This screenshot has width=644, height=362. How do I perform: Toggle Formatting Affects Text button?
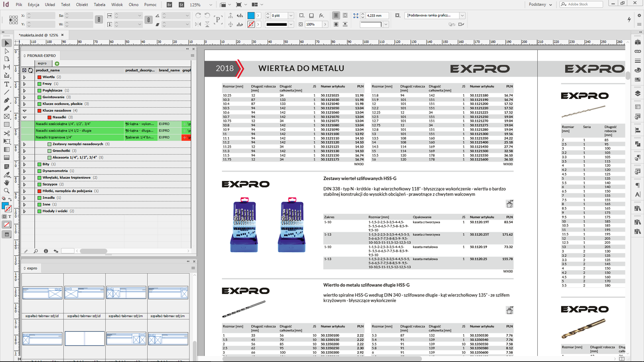point(10,216)
